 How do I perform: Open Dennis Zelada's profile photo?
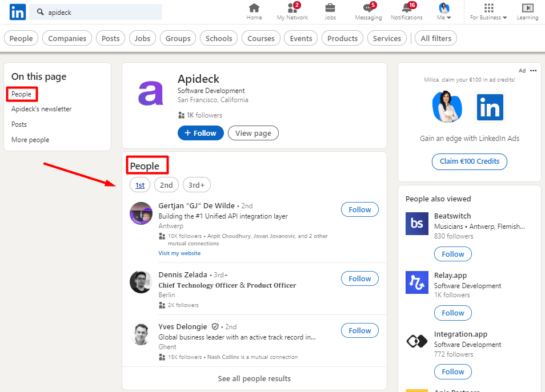pos(141,282)
